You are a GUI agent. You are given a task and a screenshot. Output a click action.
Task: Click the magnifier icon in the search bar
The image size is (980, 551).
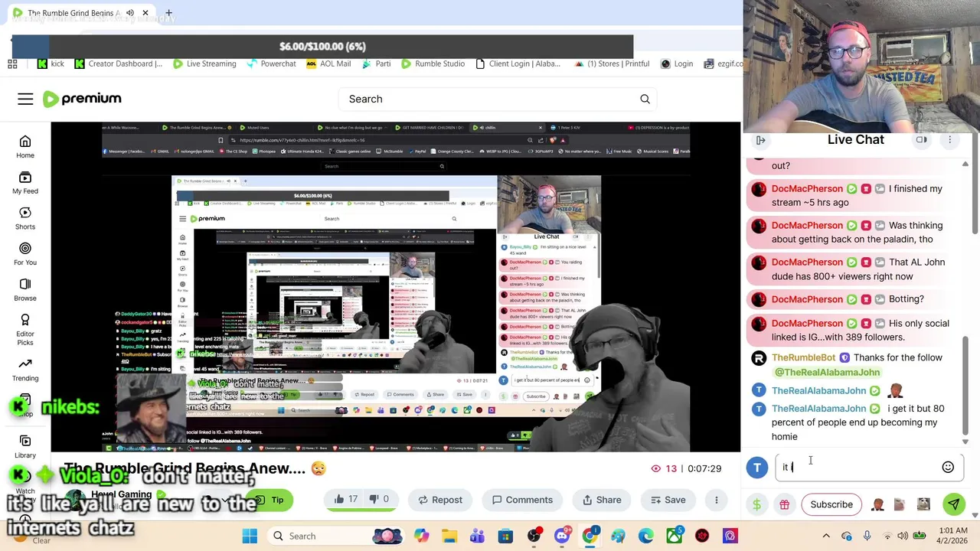point(645,99)
